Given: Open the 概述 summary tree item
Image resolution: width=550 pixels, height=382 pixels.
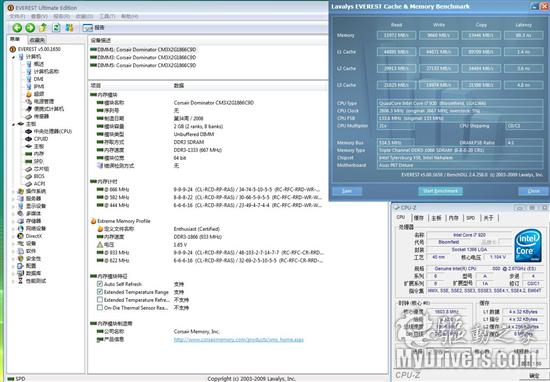Looking at the screenshot, I should click(x=39, y=64).
